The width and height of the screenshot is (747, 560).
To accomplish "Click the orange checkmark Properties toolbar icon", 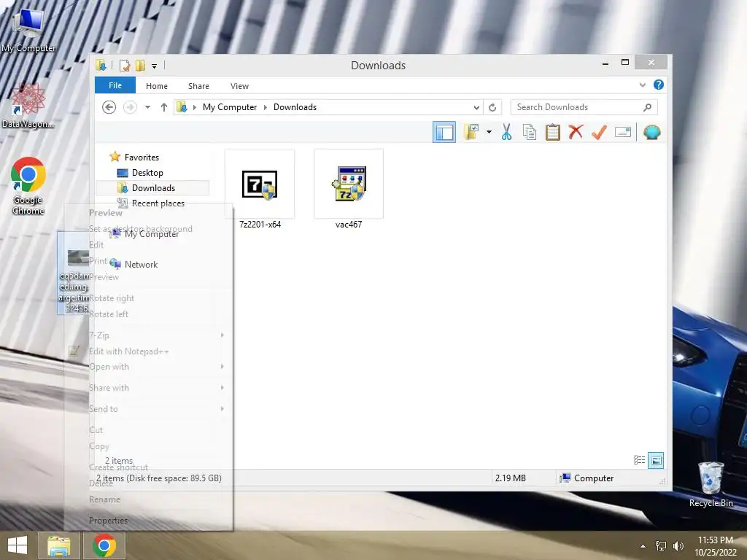I will [x=600, y=132].
